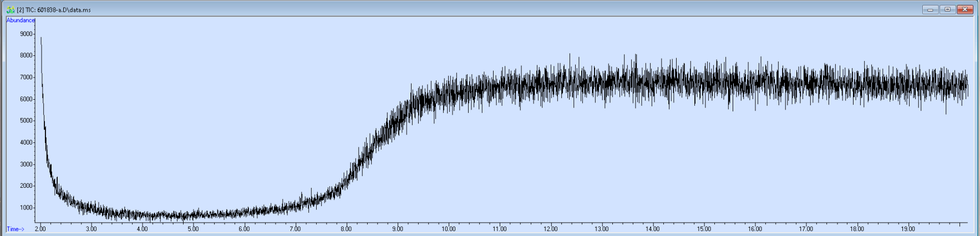Screen dimensions: 980x236
Task: Click the 9000 abundance tick label
Action: [27, 34]
